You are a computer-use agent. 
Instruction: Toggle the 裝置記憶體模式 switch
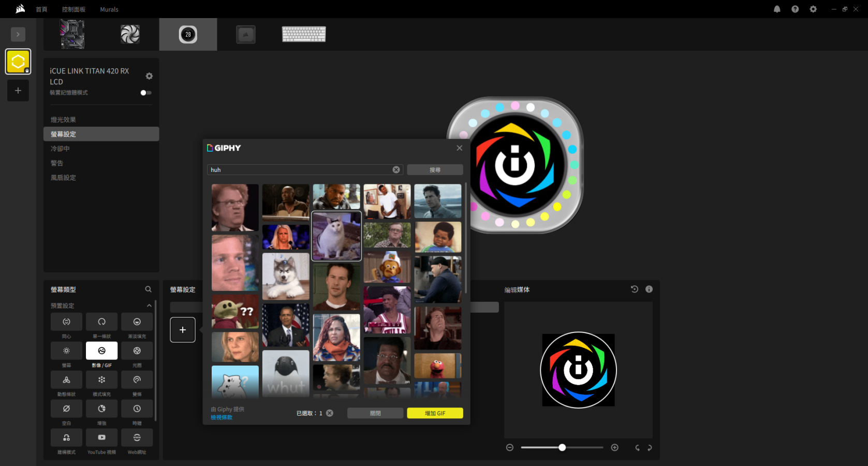pyautogui.click(x=145, y=93)
